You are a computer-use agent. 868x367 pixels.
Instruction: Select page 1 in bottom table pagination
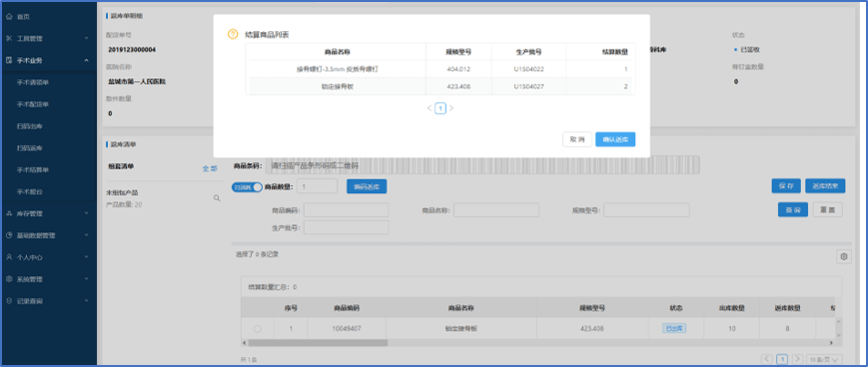[782, 359]
